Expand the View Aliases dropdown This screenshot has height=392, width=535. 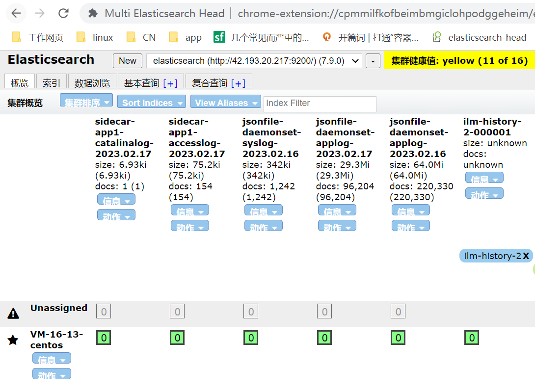(225, 102)
